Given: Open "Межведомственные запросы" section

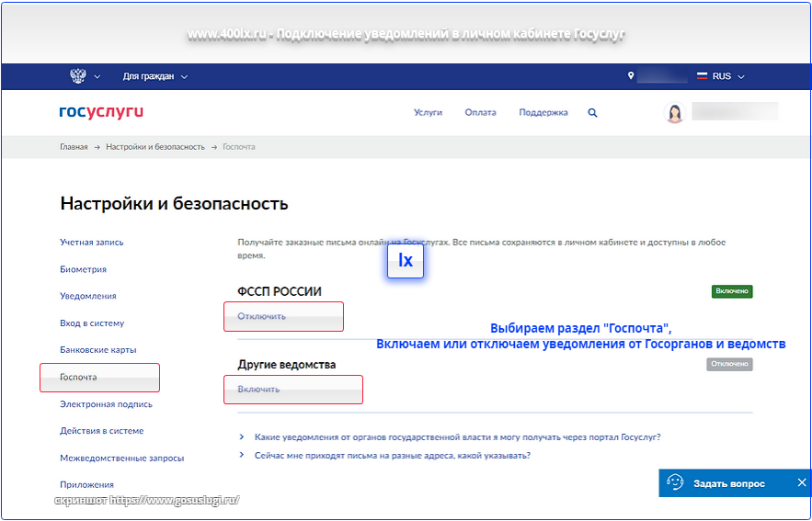Looking at the screenshot, I should tap(121, 458).
